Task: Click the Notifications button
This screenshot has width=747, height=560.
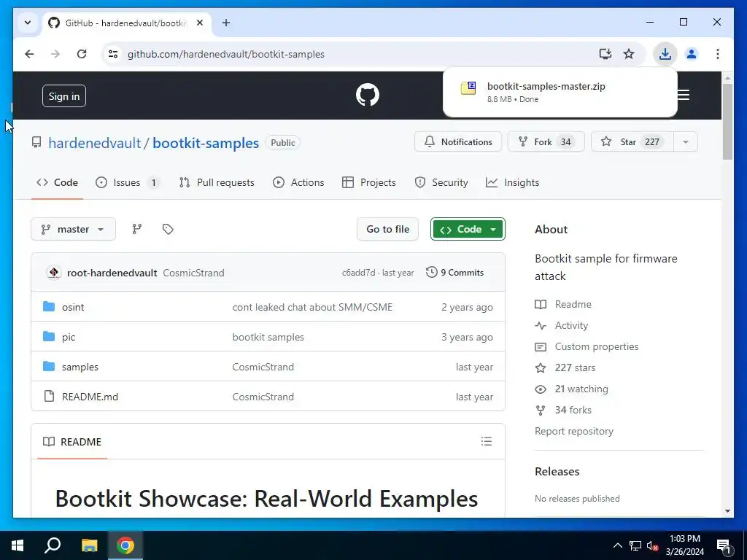Action: click(458, 142)
